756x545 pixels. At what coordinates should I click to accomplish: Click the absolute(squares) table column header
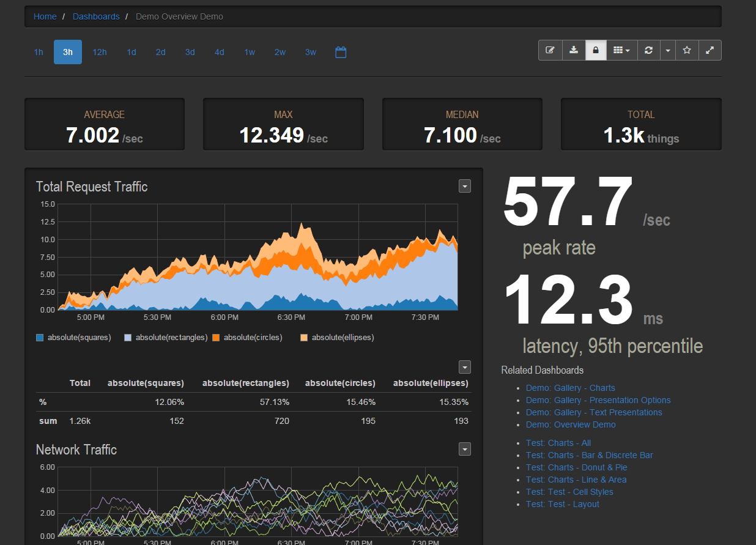tap(146, 383)
